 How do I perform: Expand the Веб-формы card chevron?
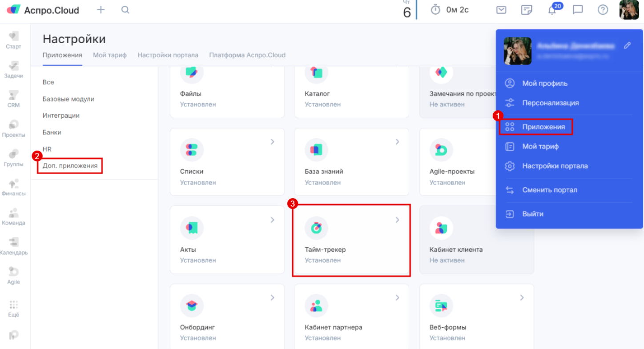point(522,297)
